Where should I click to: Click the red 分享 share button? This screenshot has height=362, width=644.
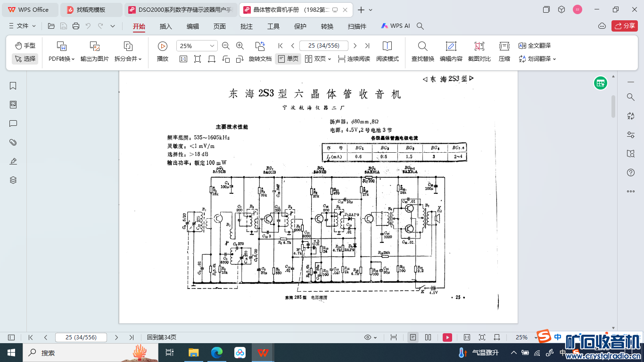click(x=625, y=26)
